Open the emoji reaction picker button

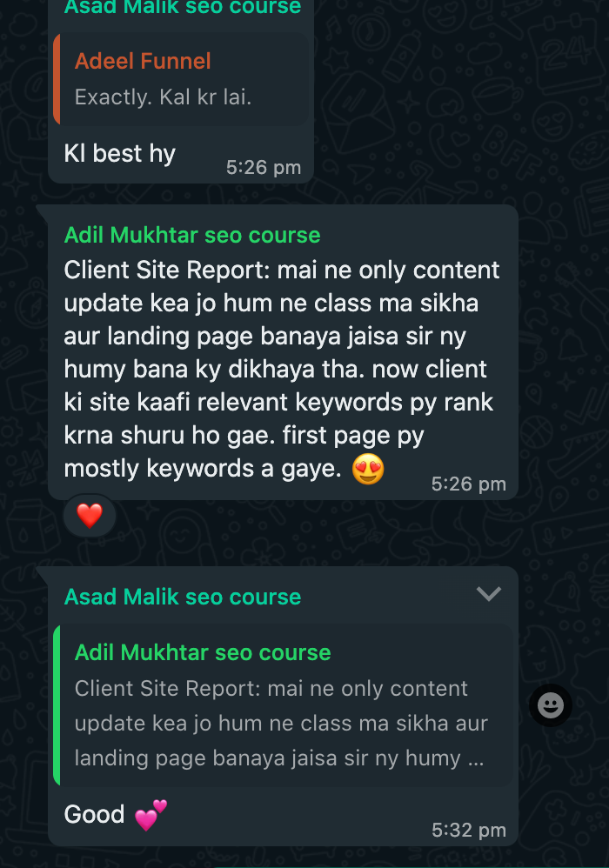(x=551, y=705)
